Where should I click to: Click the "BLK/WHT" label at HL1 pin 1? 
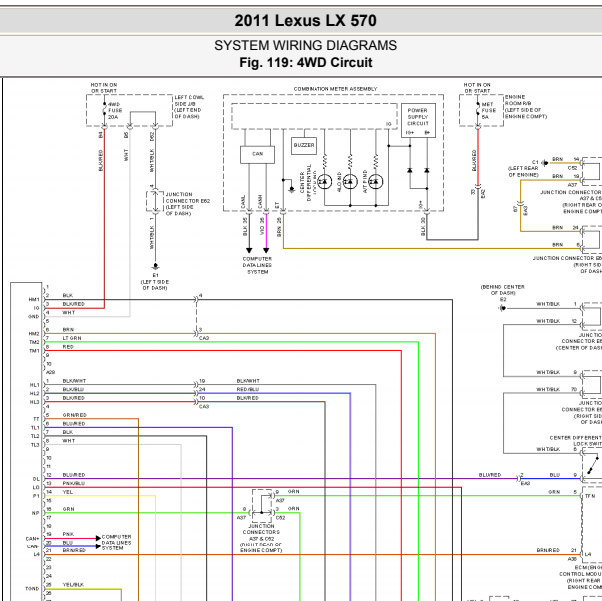point(74,381)
